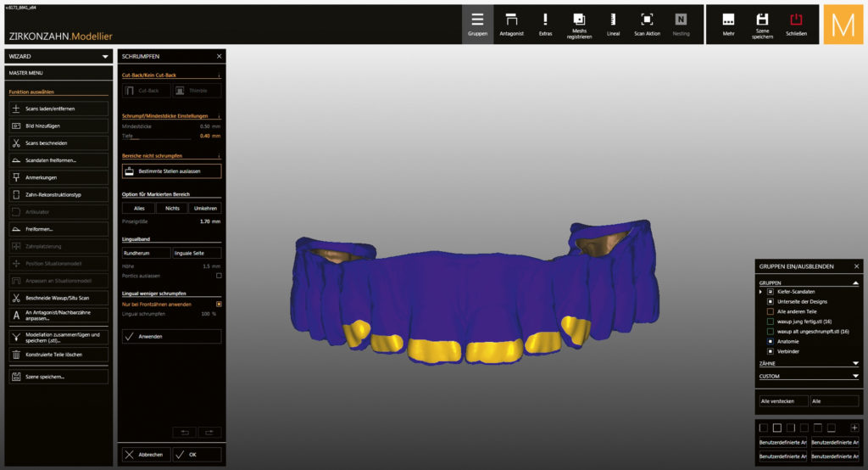Open Zahn-Rekonstruktionstyp function

(x=58, y=194)
